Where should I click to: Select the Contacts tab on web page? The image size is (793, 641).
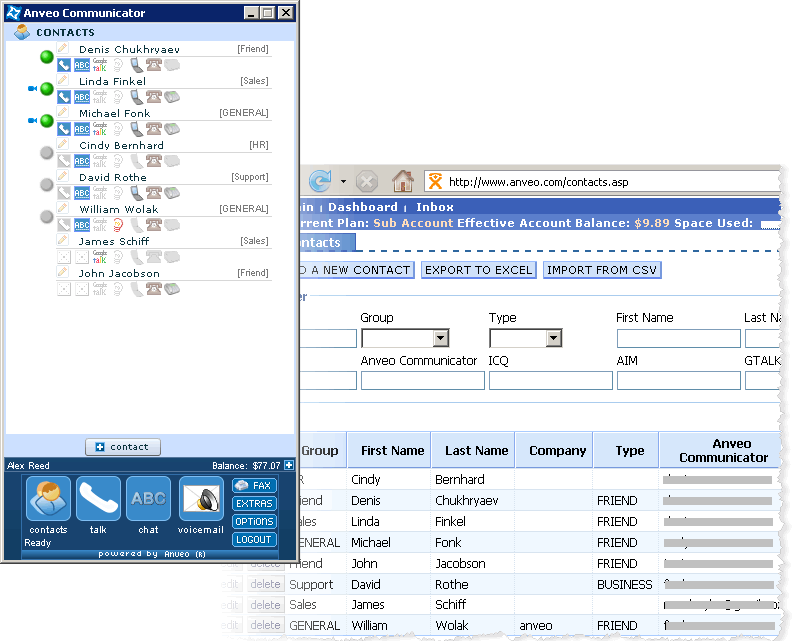(x=327, y=242)
